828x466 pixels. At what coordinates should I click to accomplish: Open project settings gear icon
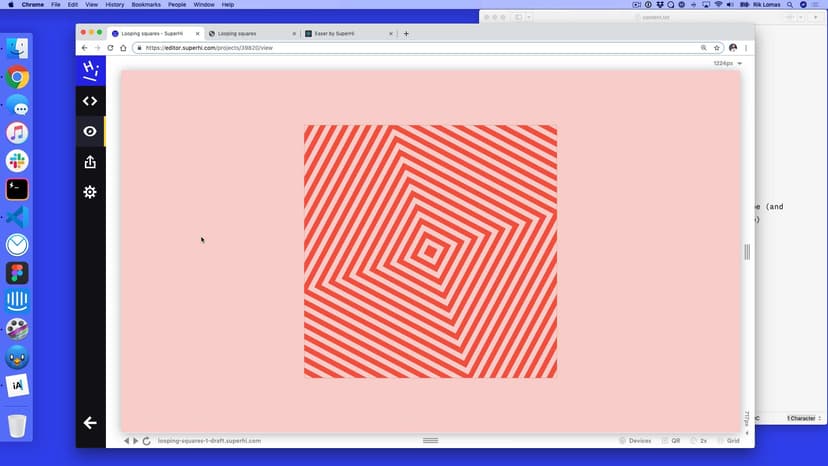pos(90,192)
